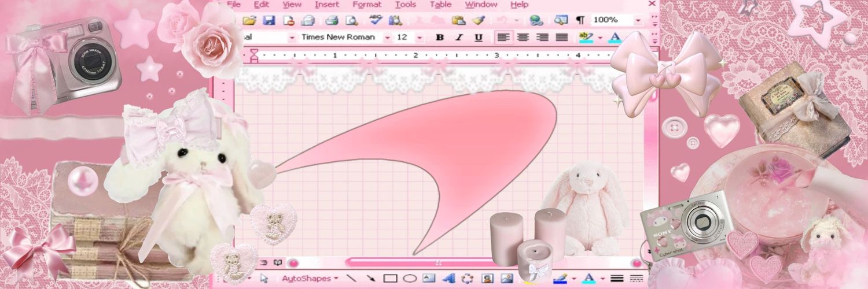Open the Edit menu
Viewport: 868px width, 289px height.
pos(262,5)
